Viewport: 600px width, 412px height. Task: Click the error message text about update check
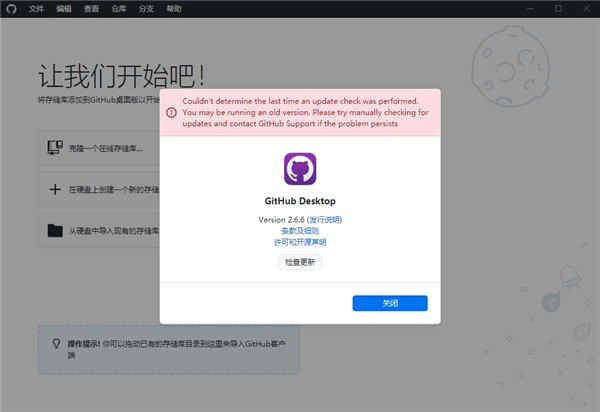[305, 112]
